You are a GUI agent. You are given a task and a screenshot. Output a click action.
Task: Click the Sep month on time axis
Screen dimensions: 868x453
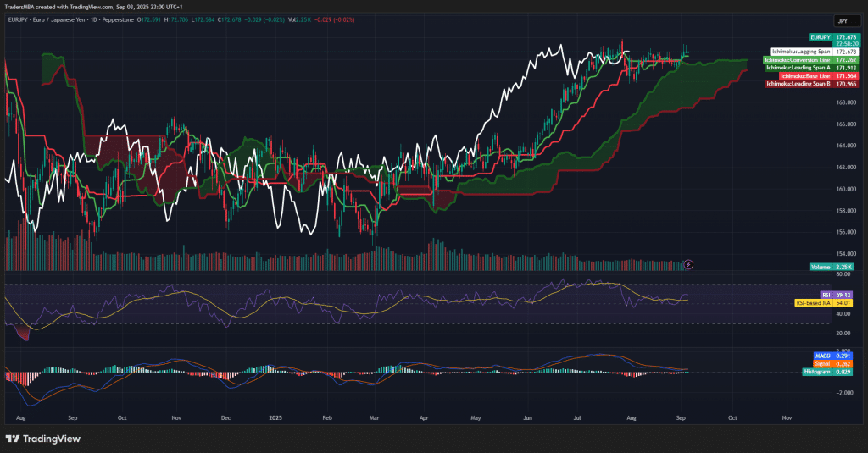73,418
